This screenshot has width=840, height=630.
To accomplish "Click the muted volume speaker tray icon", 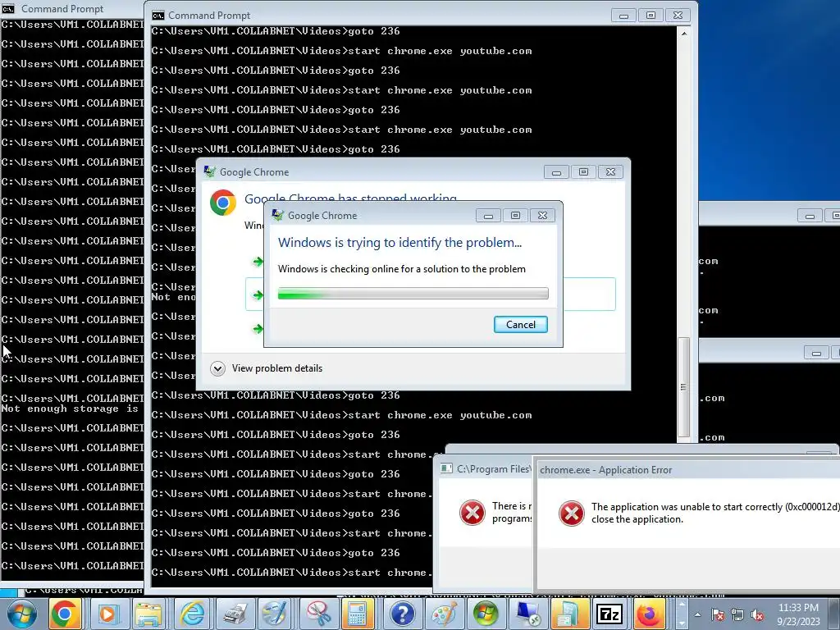I will [x=757, y=615].
